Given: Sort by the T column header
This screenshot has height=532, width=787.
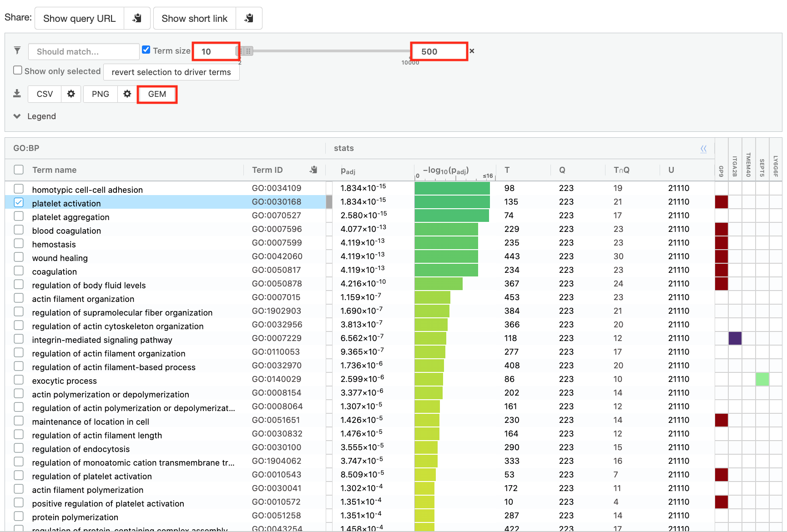Looking at the screenshot, I should coord(507,170).
